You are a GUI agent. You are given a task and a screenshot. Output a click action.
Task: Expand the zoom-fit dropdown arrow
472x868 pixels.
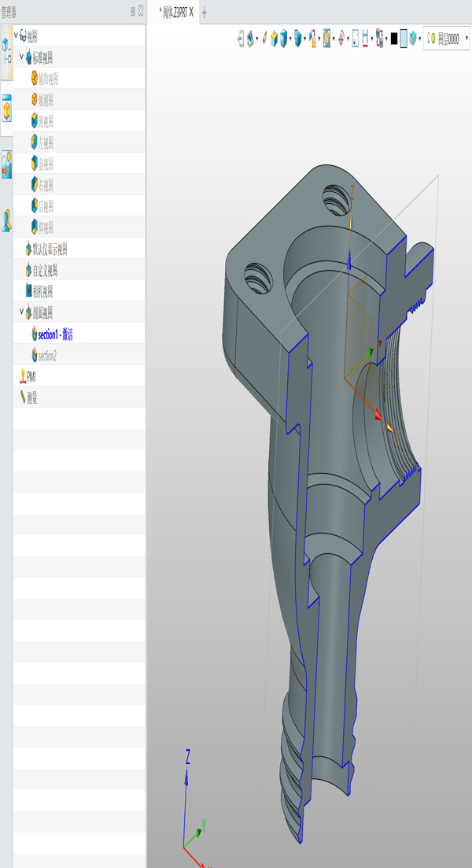click(x=334, y=39)
